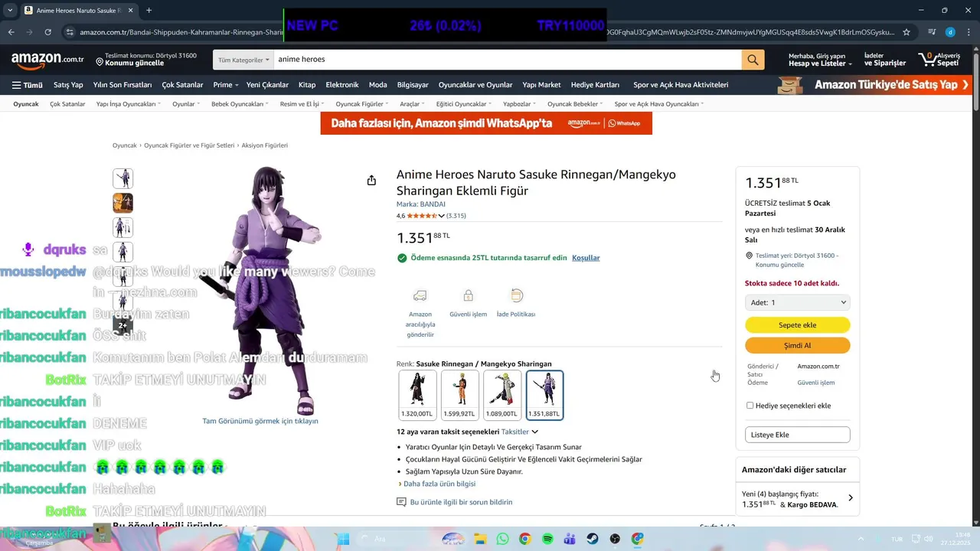Open the Adet quantity dropdown

(x=797, y=302)
